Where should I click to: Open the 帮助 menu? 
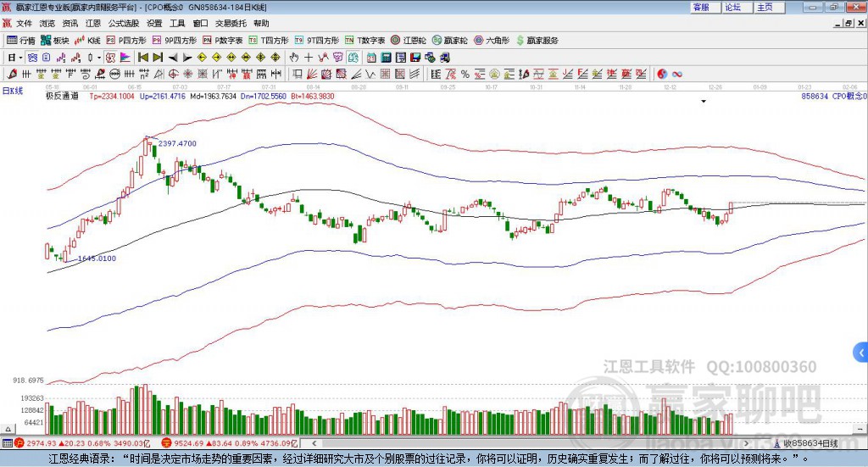click(261, 23)
